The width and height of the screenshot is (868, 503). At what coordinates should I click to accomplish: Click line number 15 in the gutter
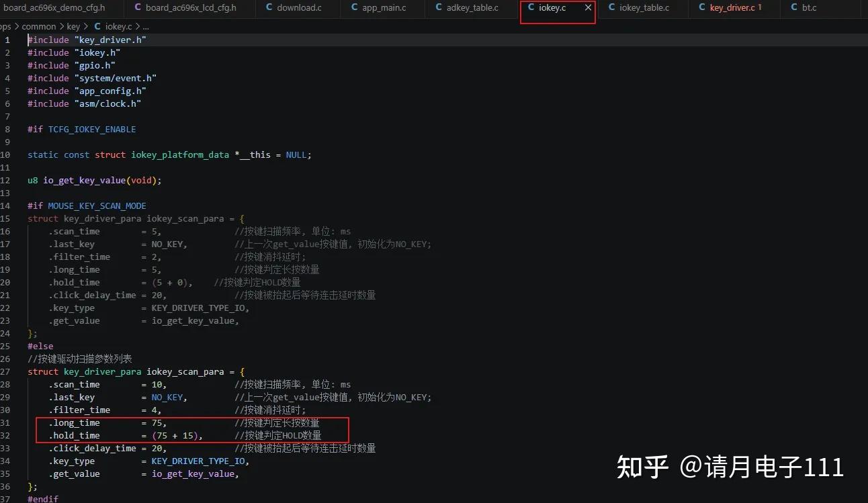(5, 218)
